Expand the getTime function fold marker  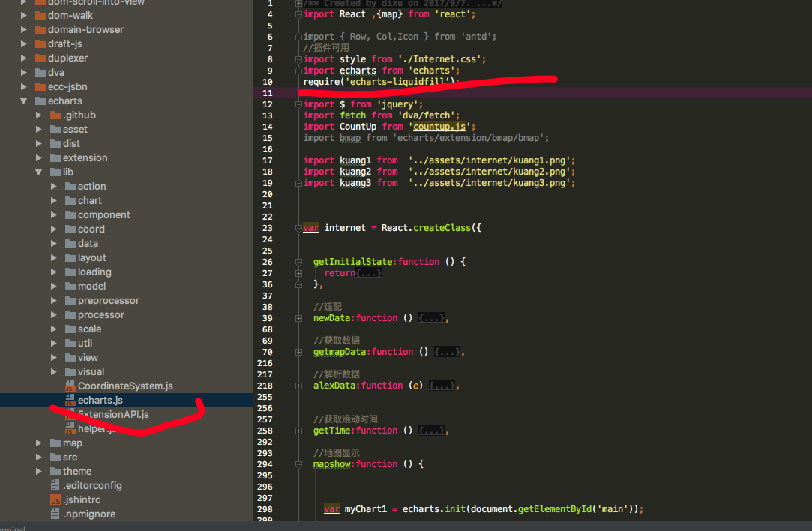click(x=298, y=430)
